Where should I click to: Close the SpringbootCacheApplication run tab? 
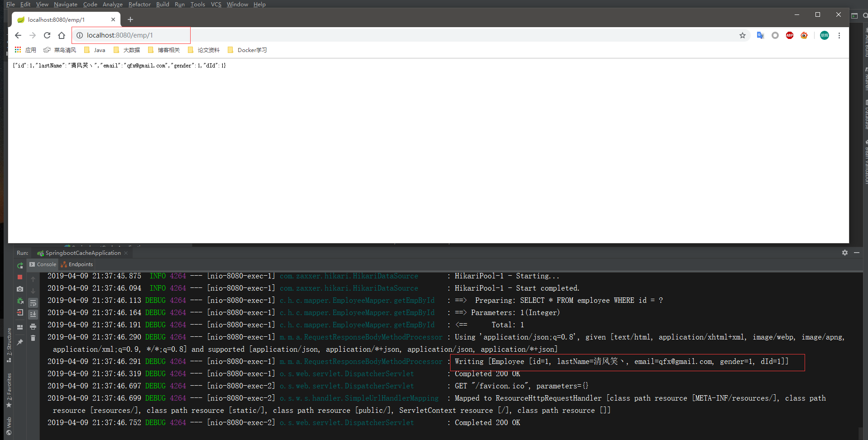(126, 253)
